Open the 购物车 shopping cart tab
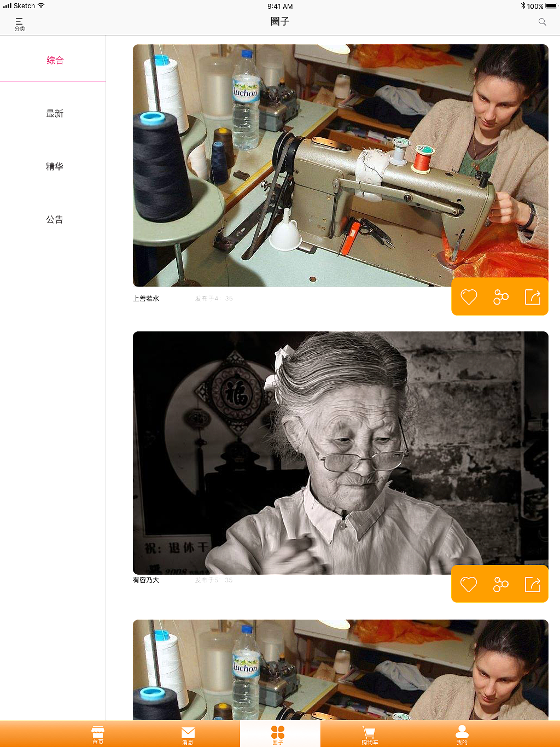560x747 pixels. [369, 735]
